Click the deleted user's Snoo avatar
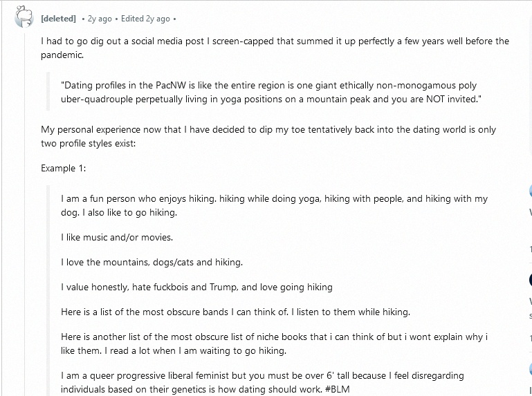The height and width of the screenshot is (396, 532). [x=22, y=17]
